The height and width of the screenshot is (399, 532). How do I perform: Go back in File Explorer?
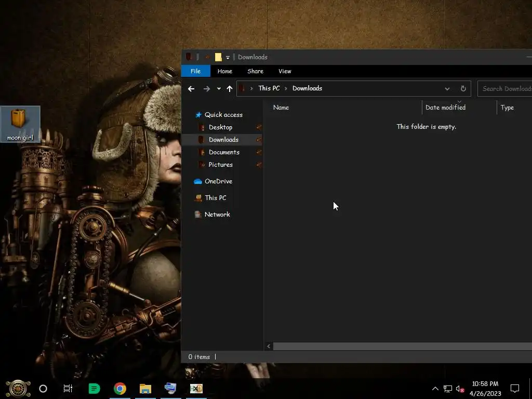[x=191, y=89]
